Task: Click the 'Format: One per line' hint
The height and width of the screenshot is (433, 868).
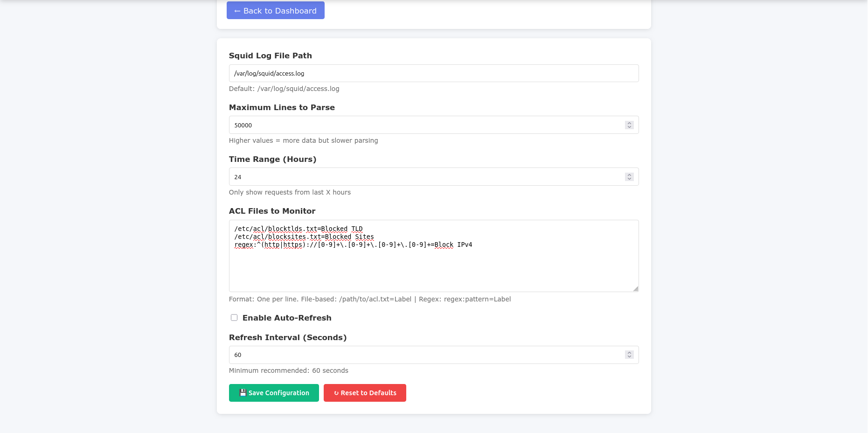Action: click(x=370, y=299)
